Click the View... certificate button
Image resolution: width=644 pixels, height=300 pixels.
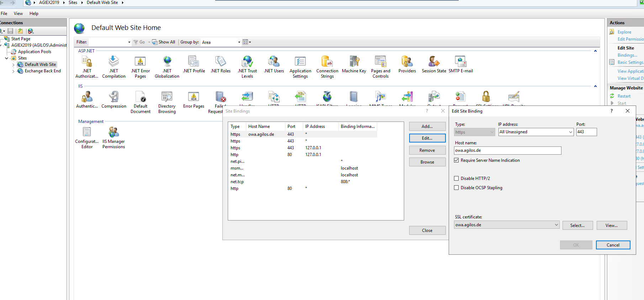coord(612,225)
